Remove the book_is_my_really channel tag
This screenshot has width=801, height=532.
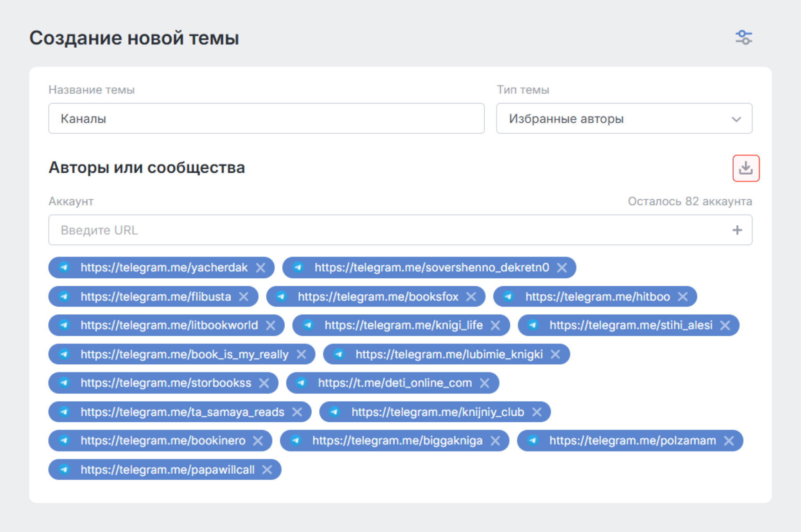[x=301, y=354]
